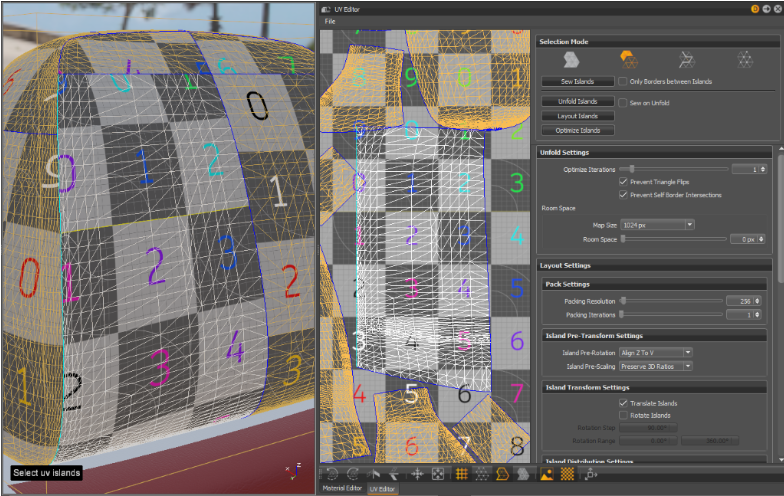Click the Layout Settings section header

655,266
